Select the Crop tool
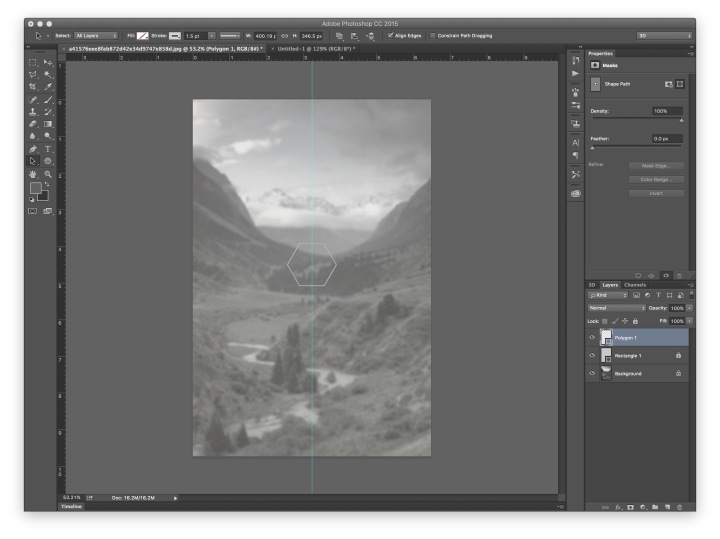Image resolution: width=720 pixels, height=539 pixels. pyautogui.click(x=33, y=86)
